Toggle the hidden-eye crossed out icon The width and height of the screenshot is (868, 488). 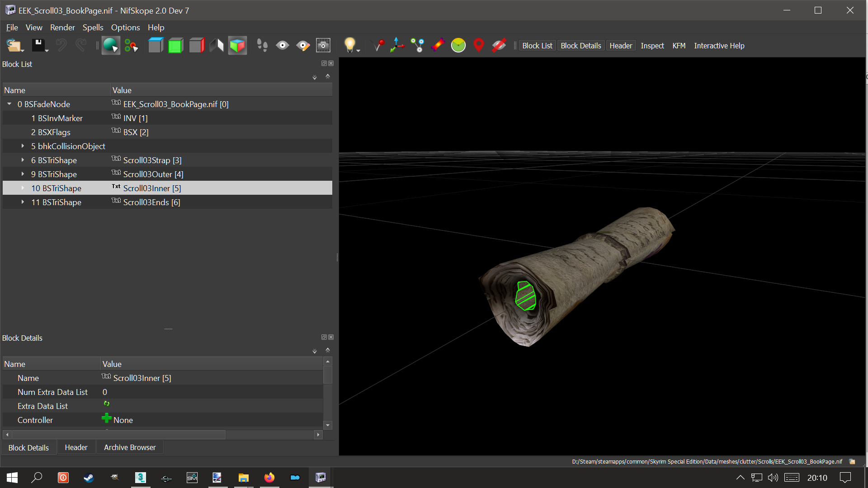click(x=499, y=45)
